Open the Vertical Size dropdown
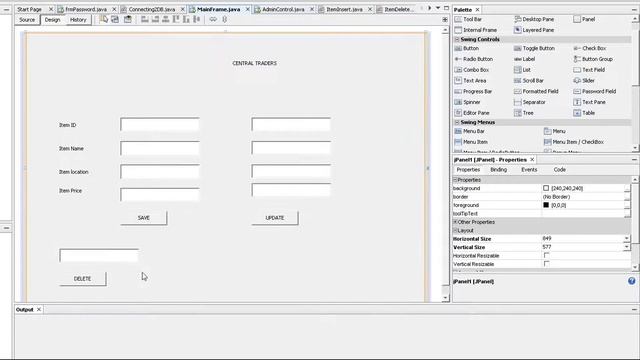This screenshot has height=360, width=640. point(627,247)
